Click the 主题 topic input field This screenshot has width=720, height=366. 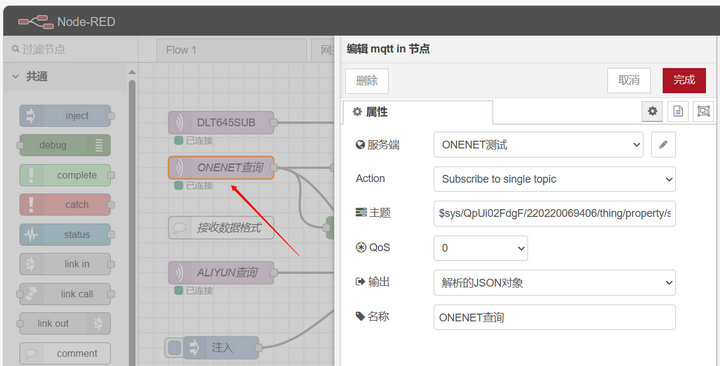(x=554, y=214)
